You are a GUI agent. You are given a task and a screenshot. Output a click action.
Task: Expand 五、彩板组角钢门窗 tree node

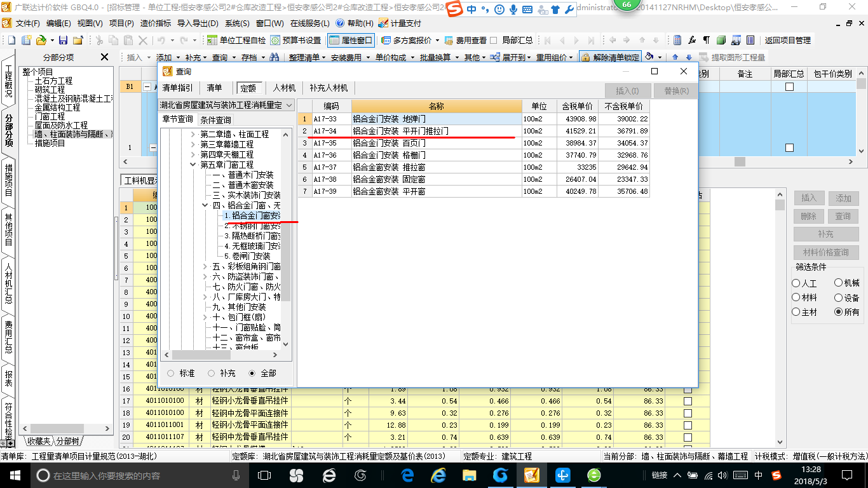tap(205, 266)
